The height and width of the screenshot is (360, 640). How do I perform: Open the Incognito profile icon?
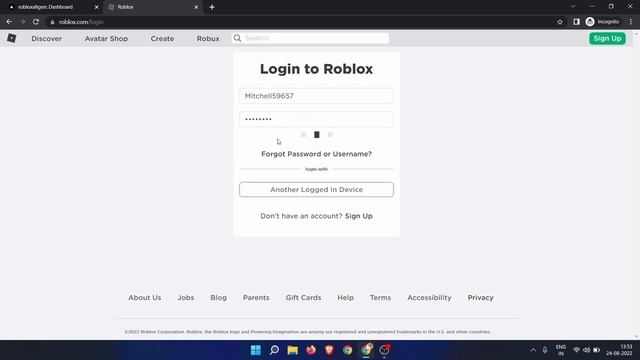602,22
